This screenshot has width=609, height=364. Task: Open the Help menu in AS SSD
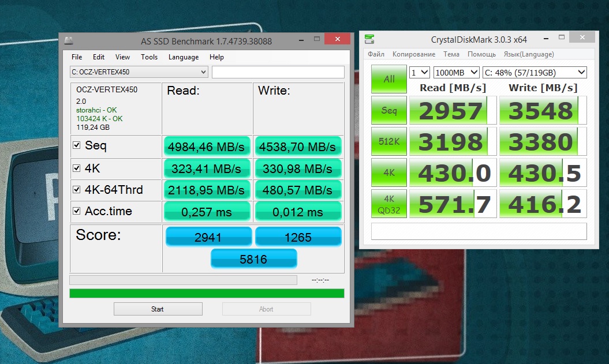tap(216, 57)
